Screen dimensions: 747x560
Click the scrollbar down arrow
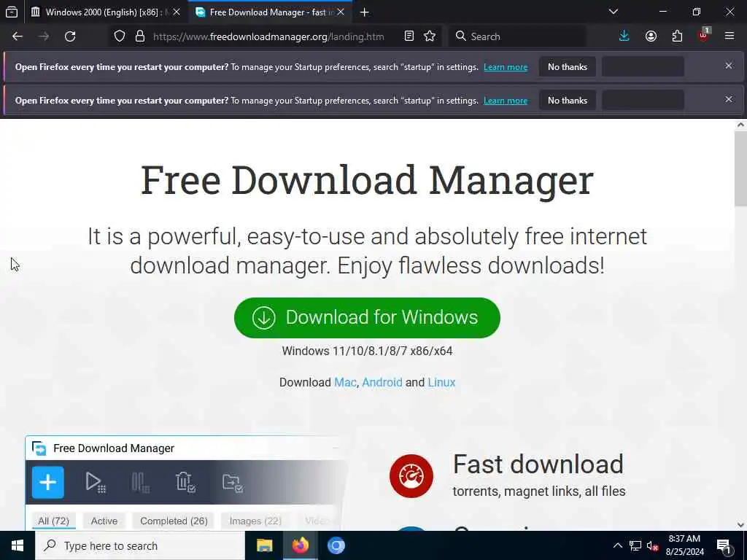pyautogui.click(x=740, y=525)
